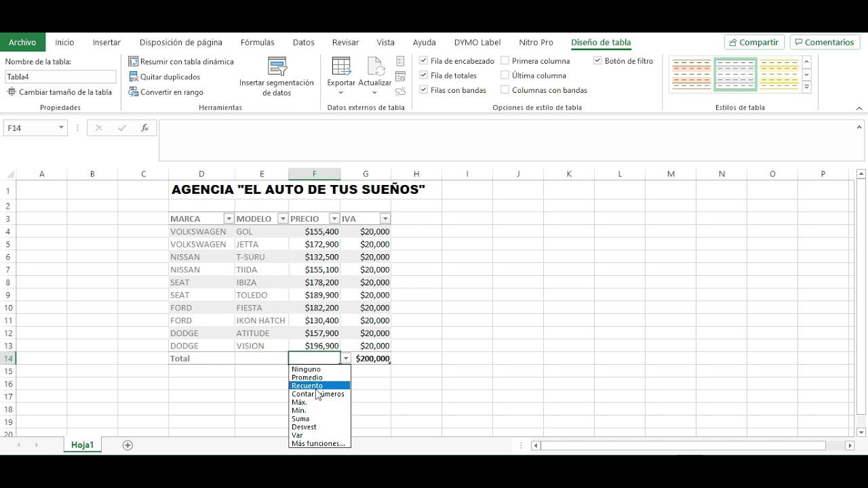Image resolution: width=868 pixels, height=488 pixels.
Task: Open the Nitro Pro tab
Action: (x=536, y=42)
